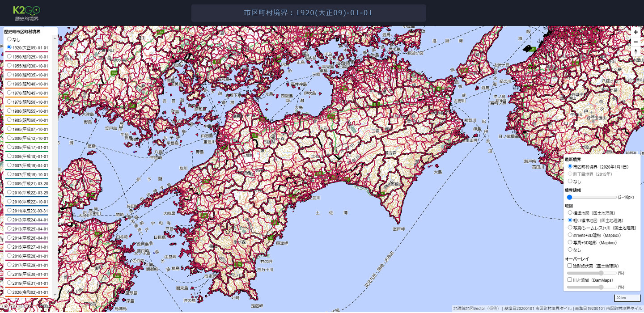
Task: Switch to the 1980(昭和55)-10-01 boundary
Action: (9, 111)
